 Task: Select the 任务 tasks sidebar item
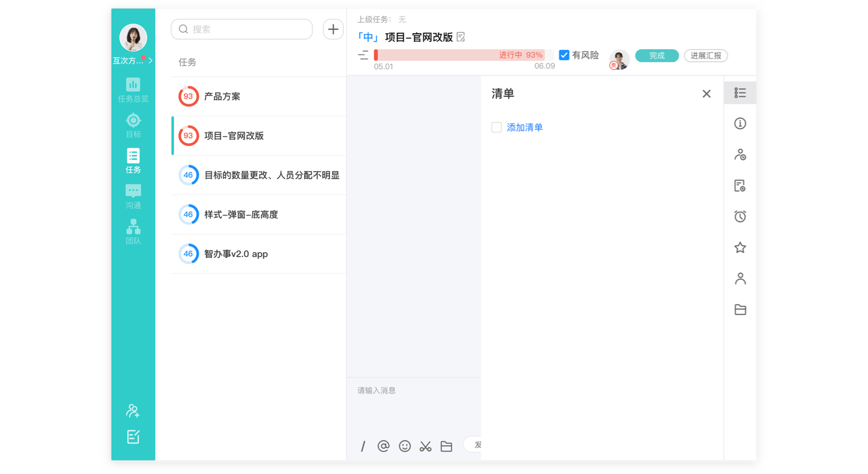[133, 160]
